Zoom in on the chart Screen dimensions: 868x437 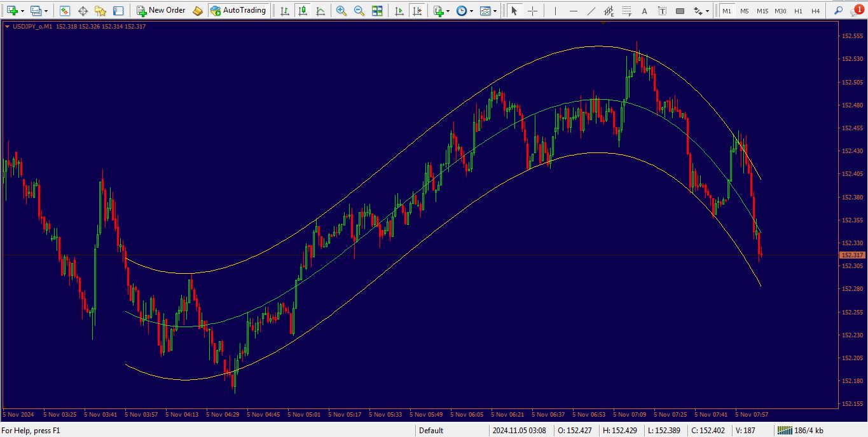coord(341,11)
